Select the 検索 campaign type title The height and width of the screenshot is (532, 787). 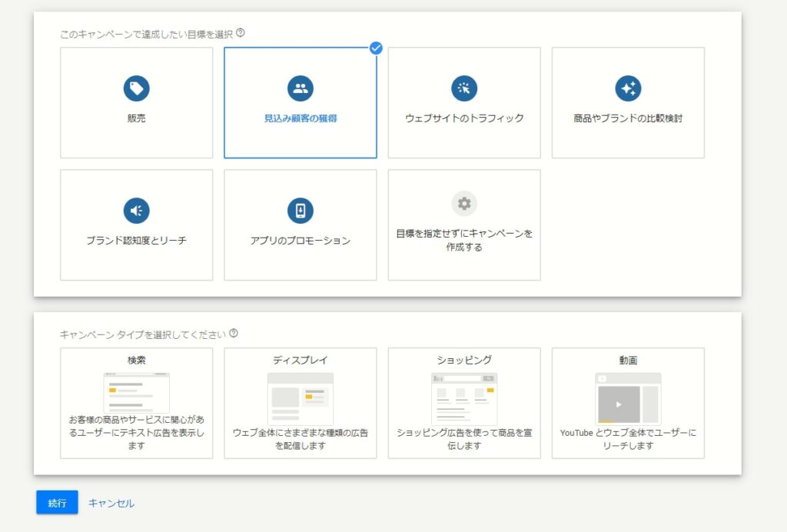click(137, 360)
